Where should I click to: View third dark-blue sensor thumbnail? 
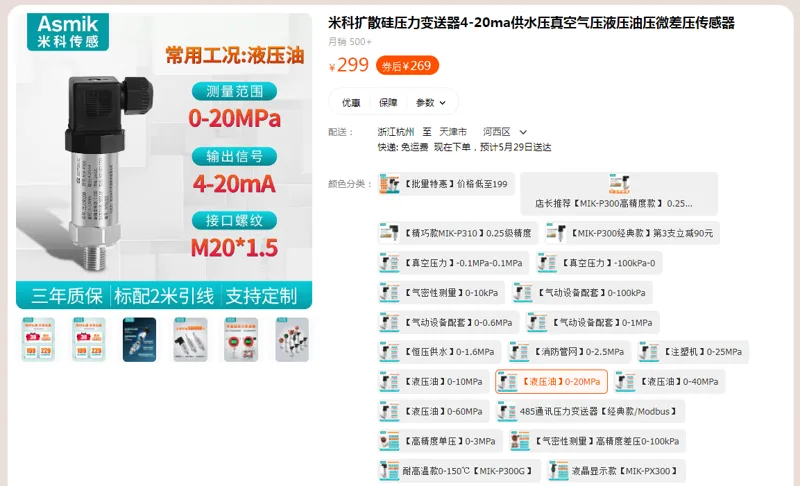pos(139,340)
